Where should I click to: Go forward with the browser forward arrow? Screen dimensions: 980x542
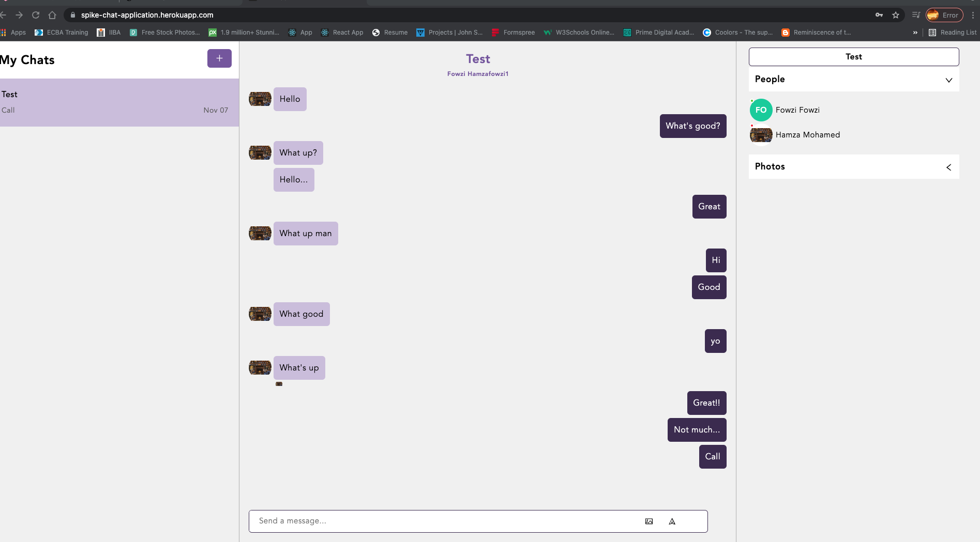tap(19, 15)
